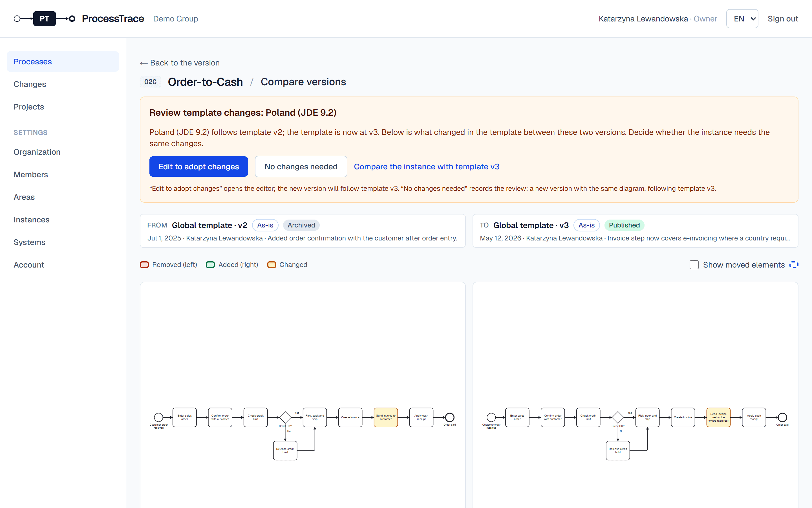Click the moved elements dashed-box icon
The width and height of the screenshot is (812, 508).
pos(794,265)
